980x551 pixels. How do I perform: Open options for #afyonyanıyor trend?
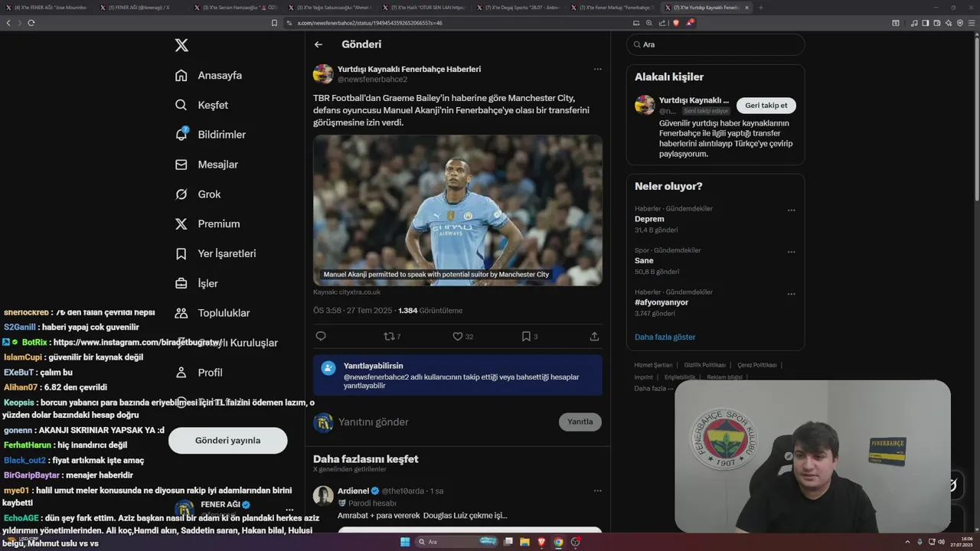coord(791,294)
